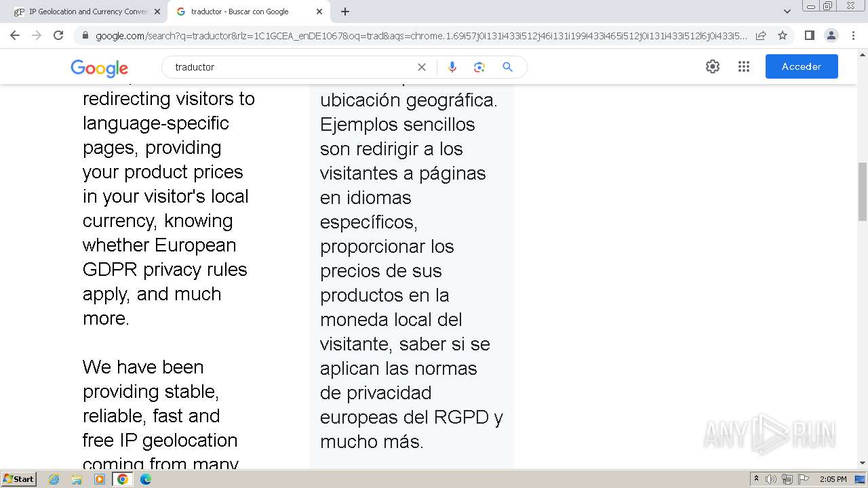This screenshot has height=488, width=868.
Task: Click source text 'redirecting visitors to'
Action: click(x=169, y=99)
